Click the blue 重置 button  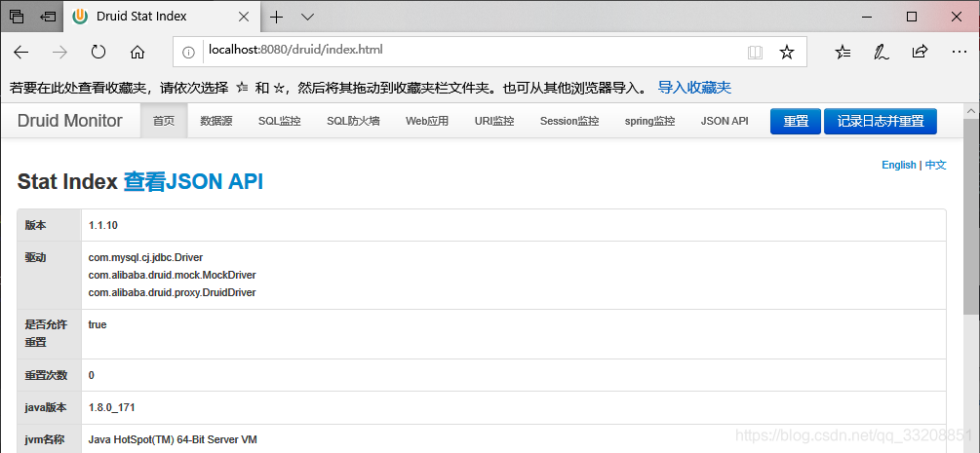point(796,121)
